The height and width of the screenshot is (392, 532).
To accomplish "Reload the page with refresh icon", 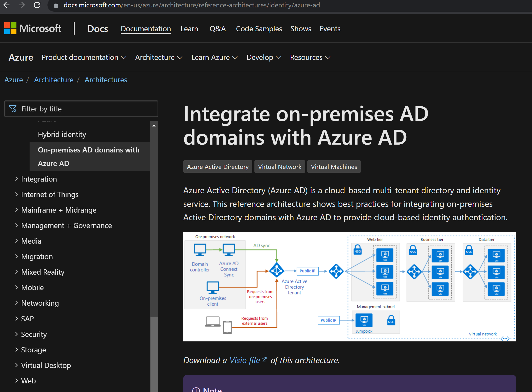I will (37, 5).
